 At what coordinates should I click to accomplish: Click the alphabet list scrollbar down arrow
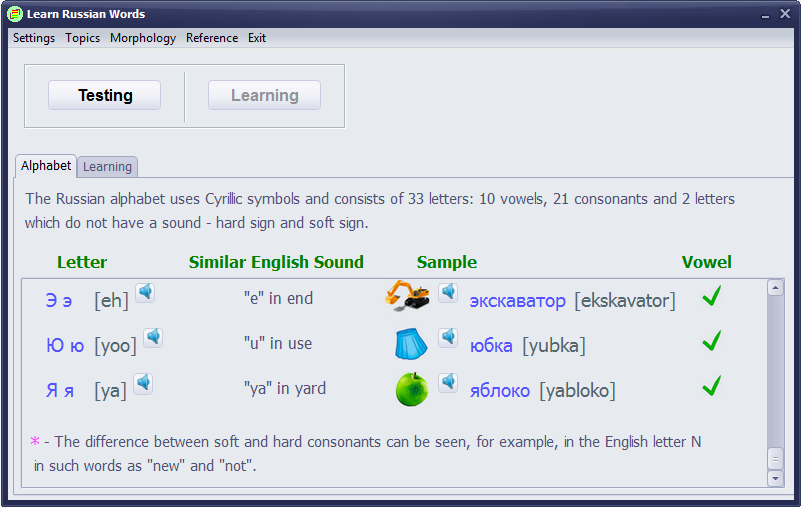point(775,478)
